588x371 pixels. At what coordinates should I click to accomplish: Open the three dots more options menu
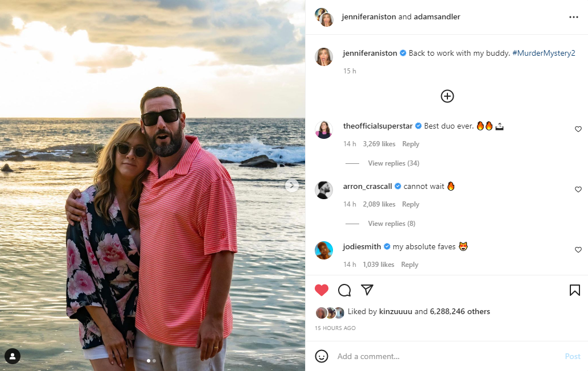pos(573,17)
